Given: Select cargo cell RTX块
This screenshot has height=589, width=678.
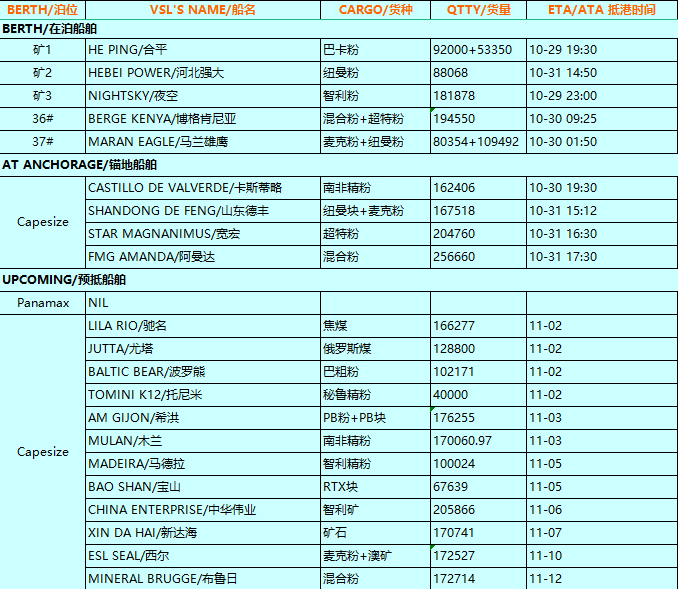Looking at the screenshot, I should coord(375,487).
